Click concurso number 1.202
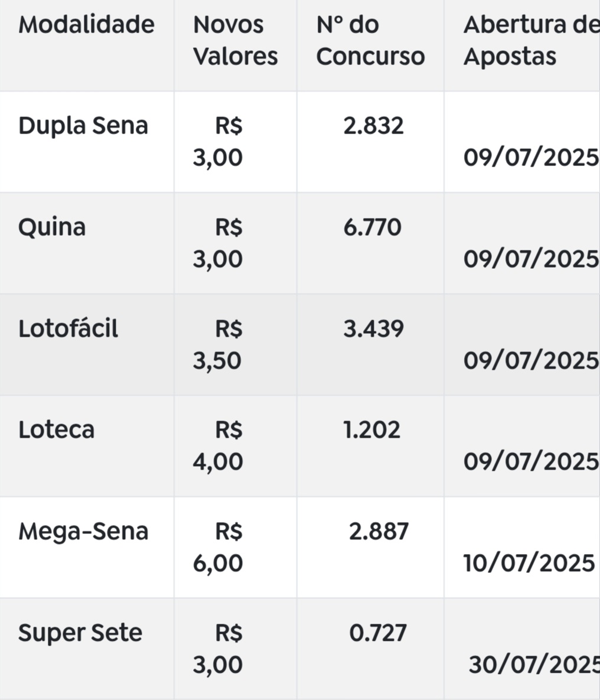 372,430
